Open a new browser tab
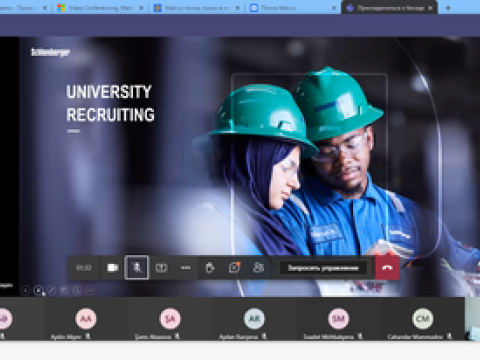This screenshot has height=360, width=480. (448, 8)
